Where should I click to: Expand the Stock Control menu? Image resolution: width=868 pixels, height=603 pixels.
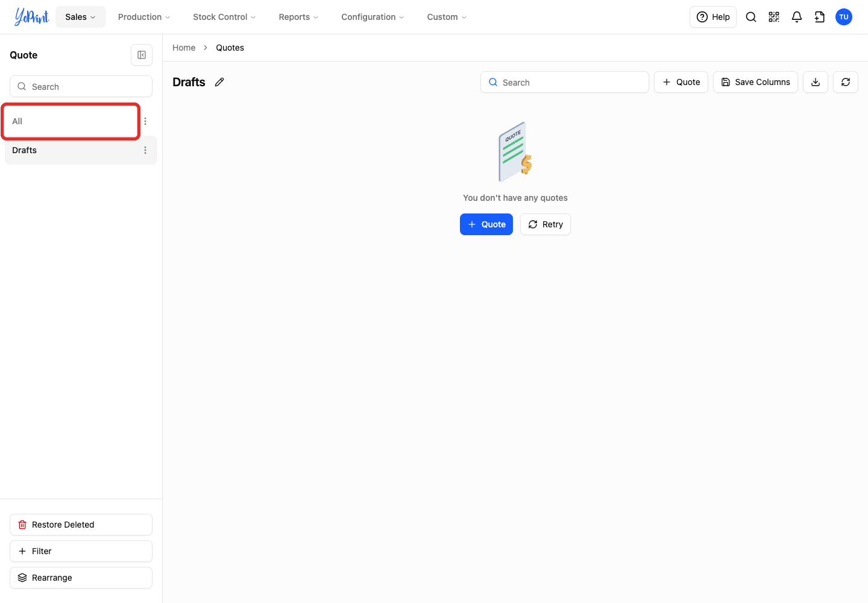click(x=224, y=17)
